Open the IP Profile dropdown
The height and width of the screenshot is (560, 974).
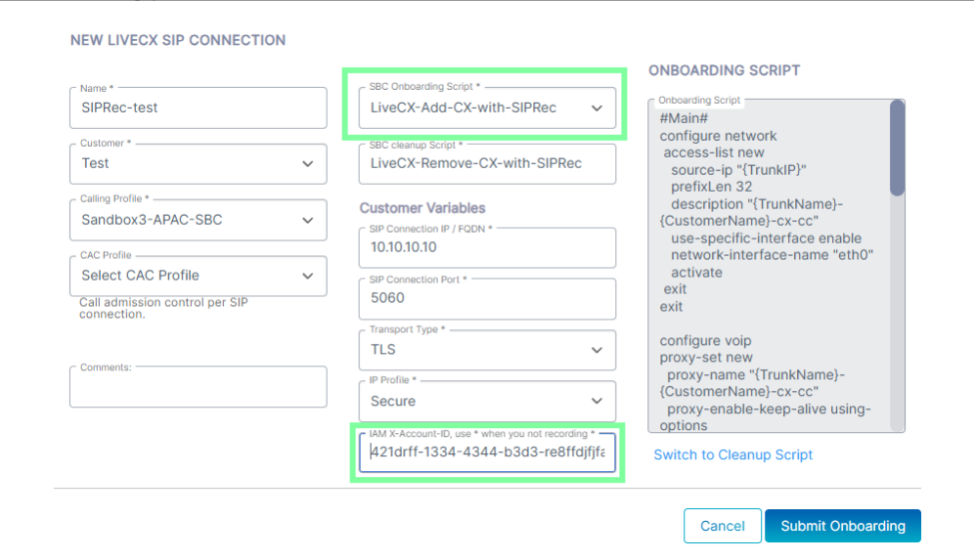pyautogui.click(x=486, y=401)
